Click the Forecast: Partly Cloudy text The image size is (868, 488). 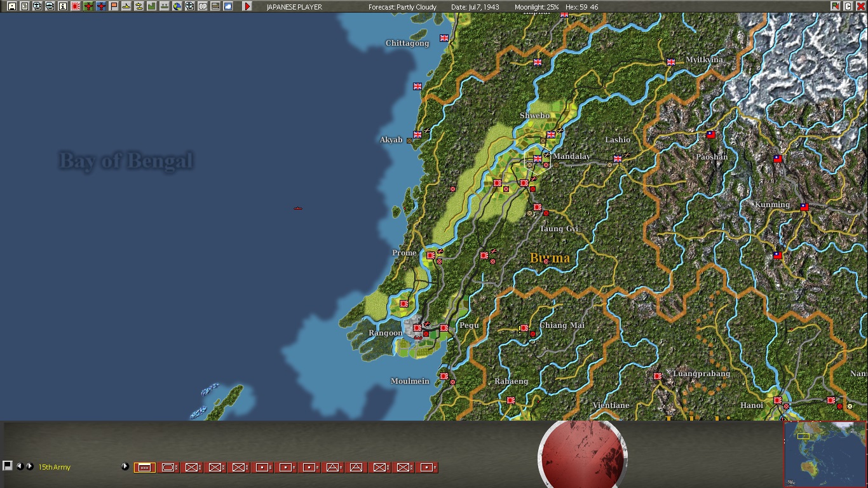402,7
